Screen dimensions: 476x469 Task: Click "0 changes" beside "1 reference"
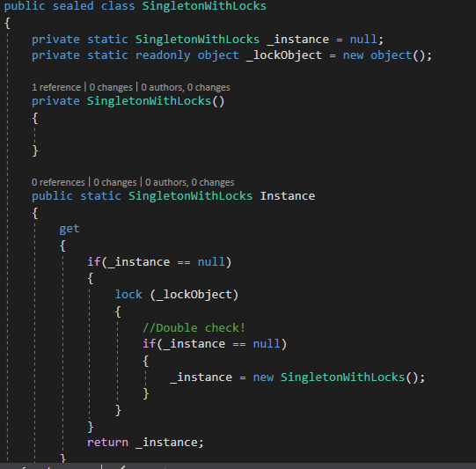[x=111, y=87]
